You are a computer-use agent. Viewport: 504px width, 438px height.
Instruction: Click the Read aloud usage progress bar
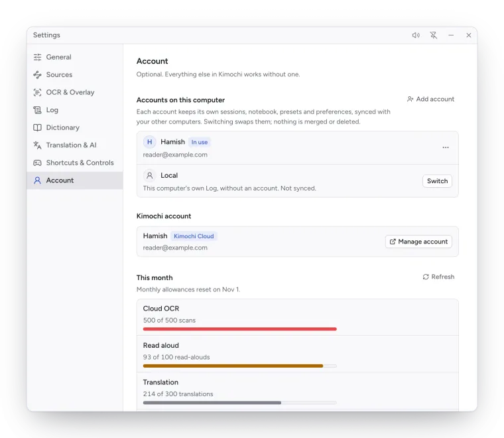click(240, 366)
